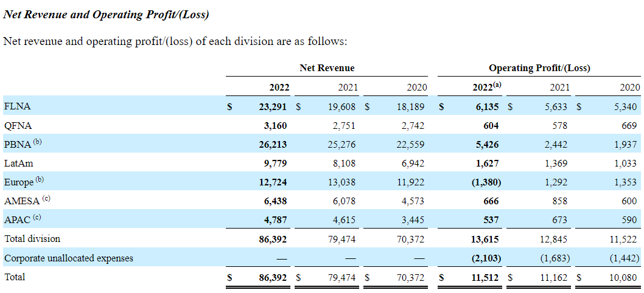
Task: Select AMESA 2021 net revenue 6,078
Action: pyautogui.click(x=343, y=201)
